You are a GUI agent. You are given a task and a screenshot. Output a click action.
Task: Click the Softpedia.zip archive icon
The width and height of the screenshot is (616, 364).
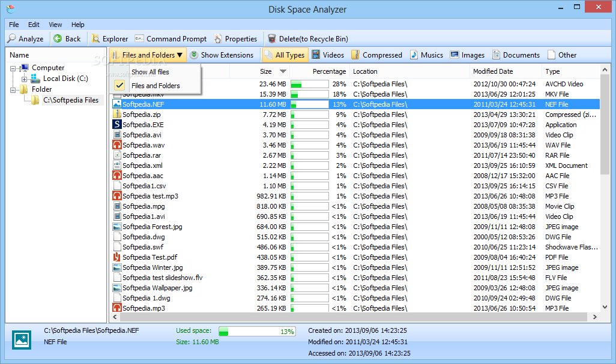click(116, 114)
